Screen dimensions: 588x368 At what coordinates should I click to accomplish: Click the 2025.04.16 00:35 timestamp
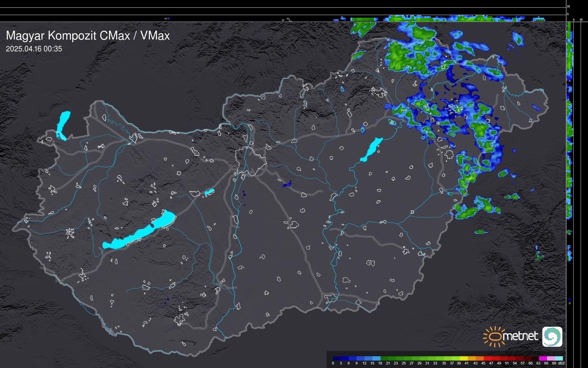(x=34, y=49)
